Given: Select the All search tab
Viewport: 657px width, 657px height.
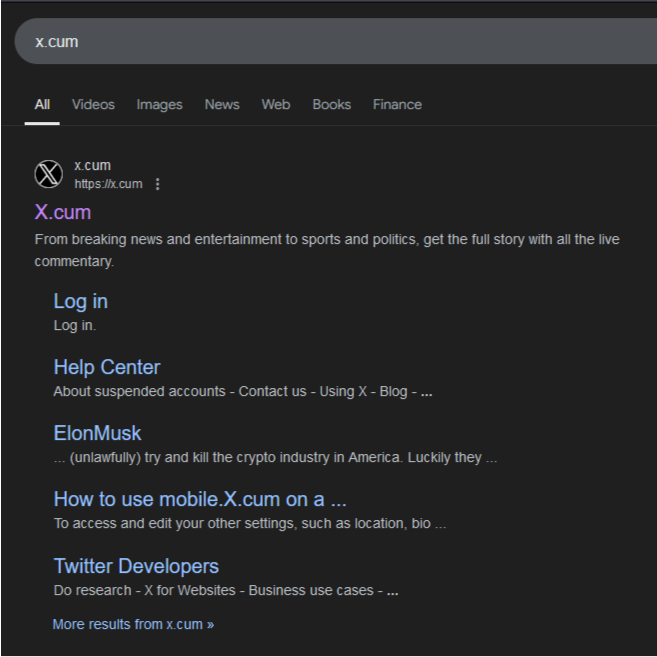Looking at the screenshot, I should pyautogui.click(x=42, y=104).
